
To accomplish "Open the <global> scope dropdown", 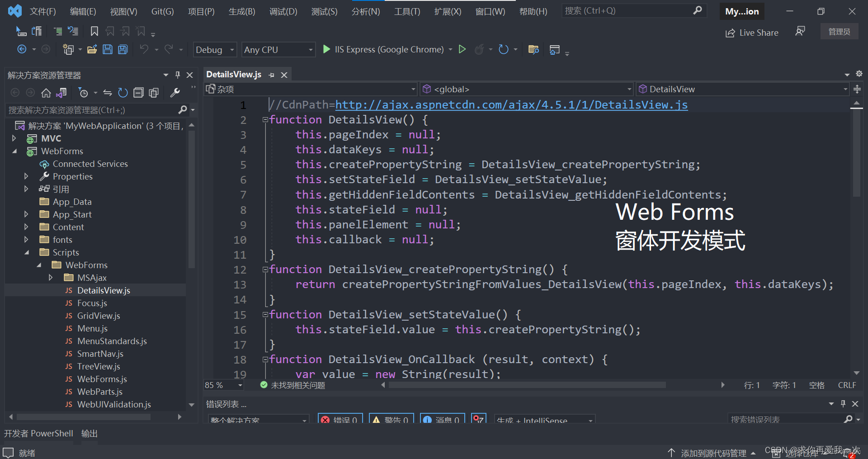I will (x=527, y=89).
